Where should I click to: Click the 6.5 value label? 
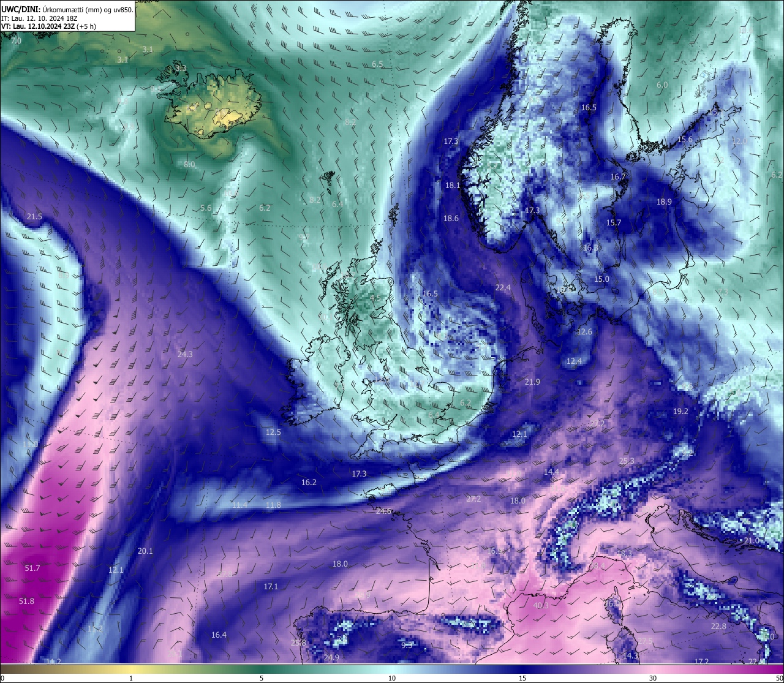[x=377, y=64]
